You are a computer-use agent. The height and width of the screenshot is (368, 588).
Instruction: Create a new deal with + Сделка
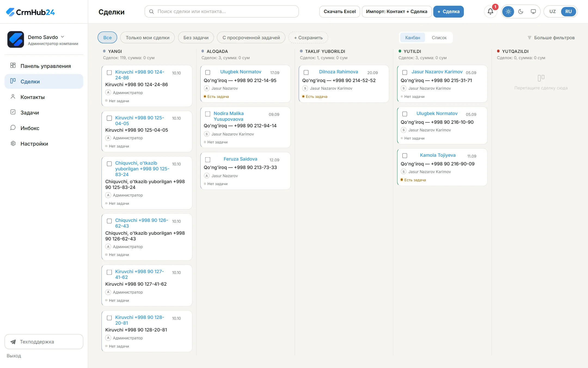point(448,11)
